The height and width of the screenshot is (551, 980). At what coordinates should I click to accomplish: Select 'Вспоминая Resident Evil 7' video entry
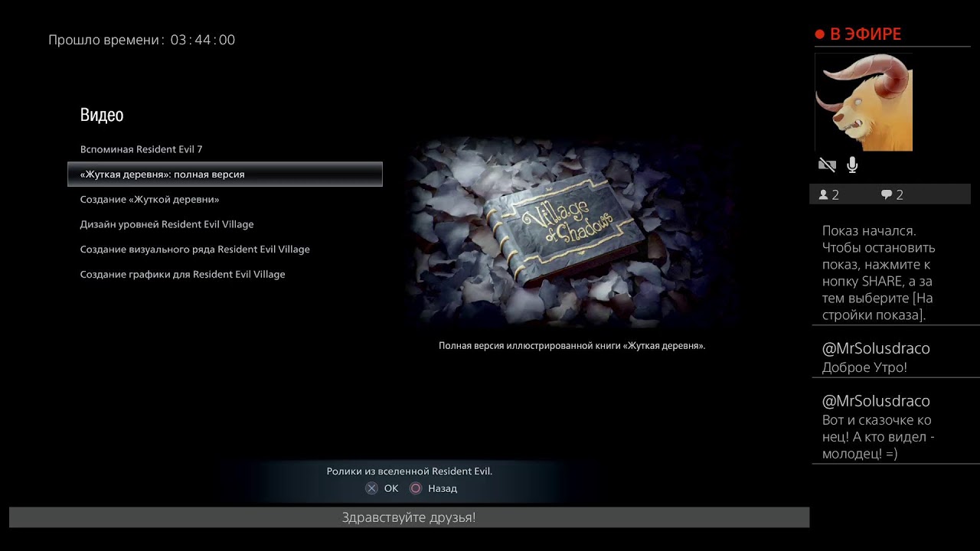click(141, 149)
